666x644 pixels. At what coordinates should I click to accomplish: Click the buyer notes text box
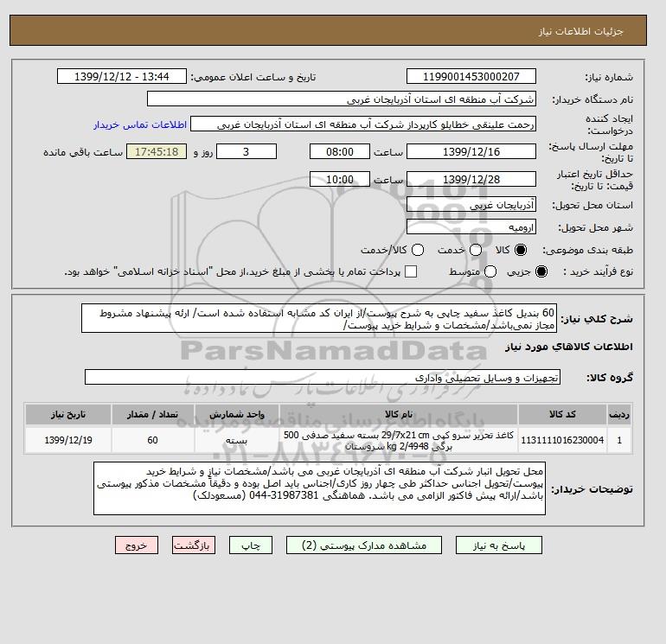coord(319,488)
